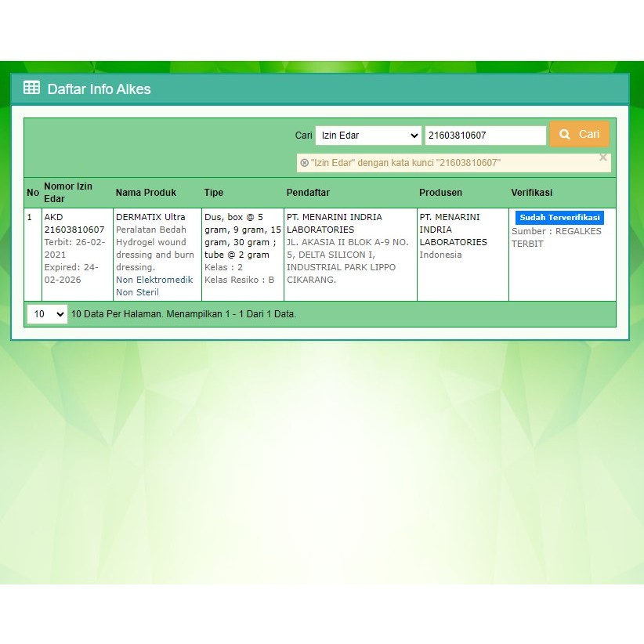Click the Non Elektromedik label

point(154,280)
